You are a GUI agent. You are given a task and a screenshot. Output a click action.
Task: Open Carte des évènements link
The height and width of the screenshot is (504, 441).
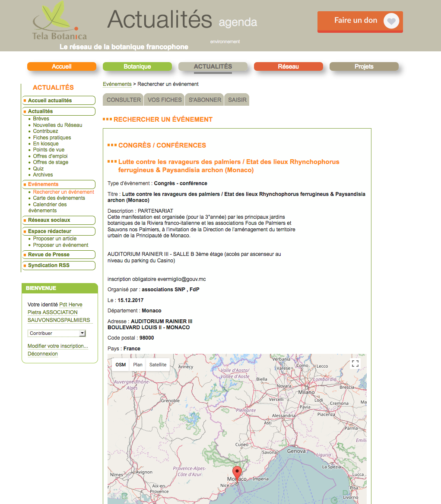click(59, 198)
